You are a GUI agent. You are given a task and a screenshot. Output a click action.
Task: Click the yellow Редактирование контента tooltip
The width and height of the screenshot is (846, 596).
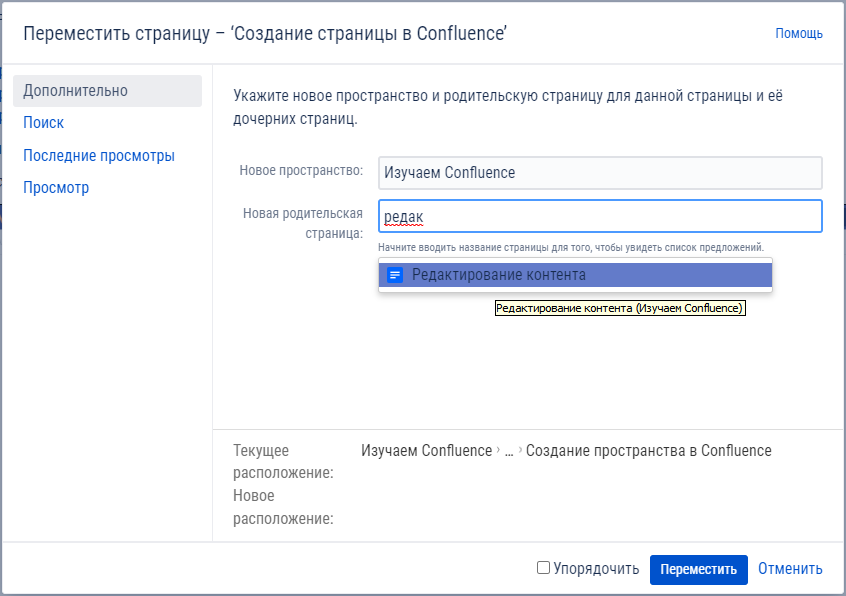620,309
